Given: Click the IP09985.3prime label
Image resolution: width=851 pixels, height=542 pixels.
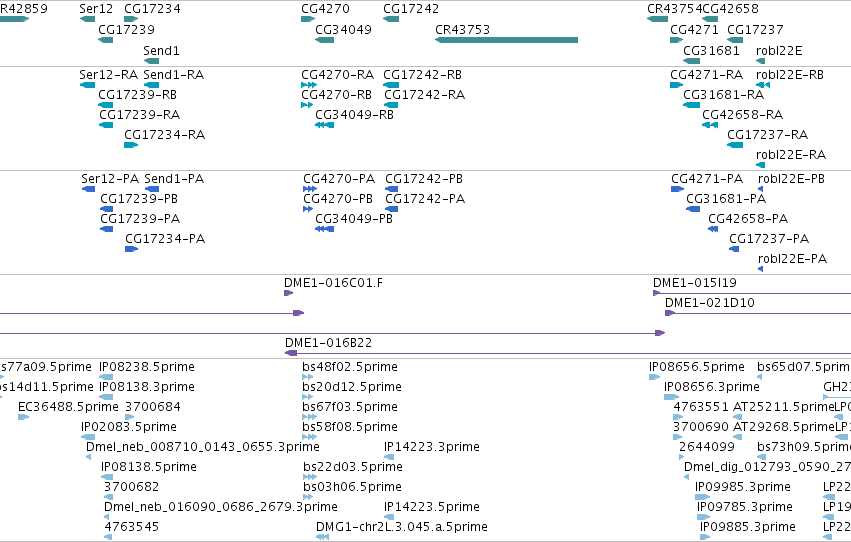Looking at the screenshot, I should pos(742,487).
